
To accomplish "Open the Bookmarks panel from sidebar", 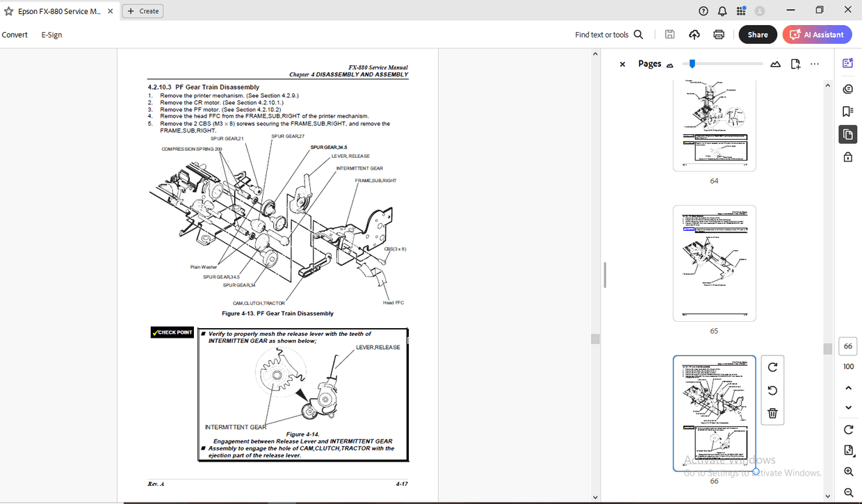I will [x=848, y=111].
